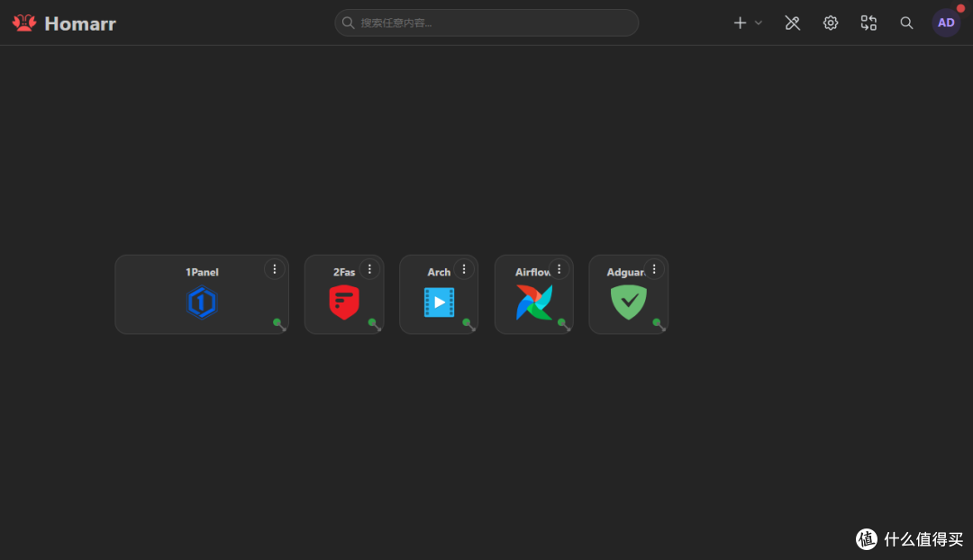Open the Adguard green shield icon
The width and height of the screenshot is (973, 560).
pos(629,303)
